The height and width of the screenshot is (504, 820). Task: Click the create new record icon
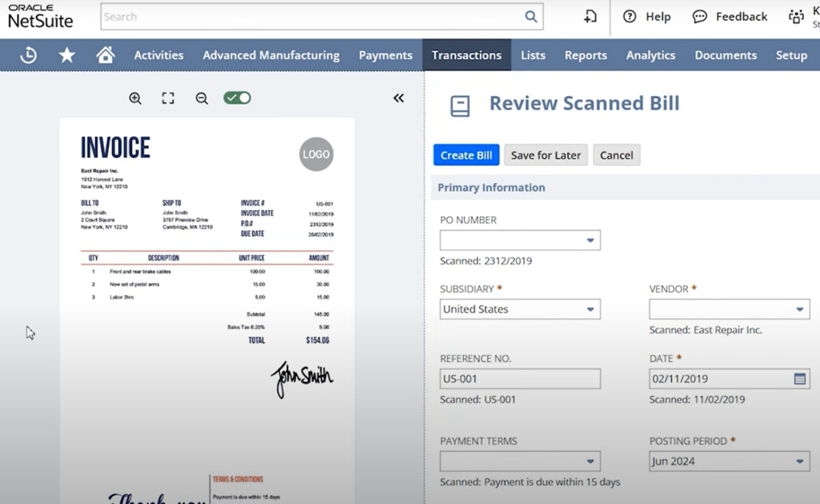click(x=590, y=17)
